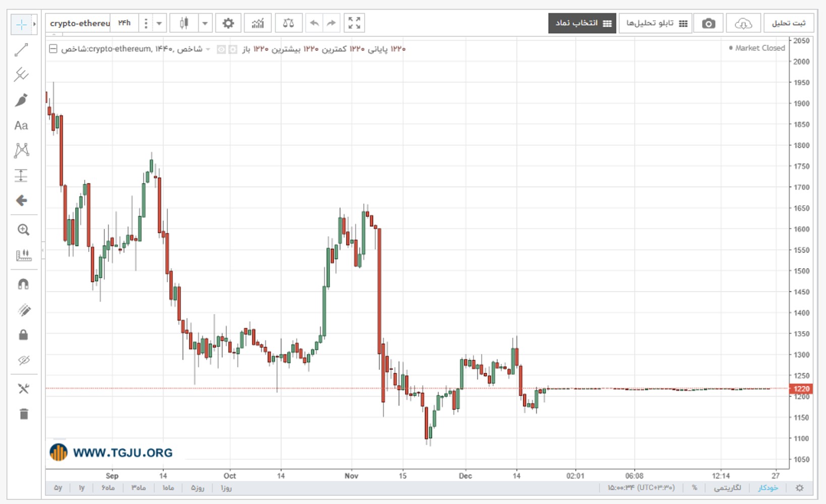Screen dimensions: 826x504
Task: Toggle auto scale خودکار
Action: click(768, 488)
